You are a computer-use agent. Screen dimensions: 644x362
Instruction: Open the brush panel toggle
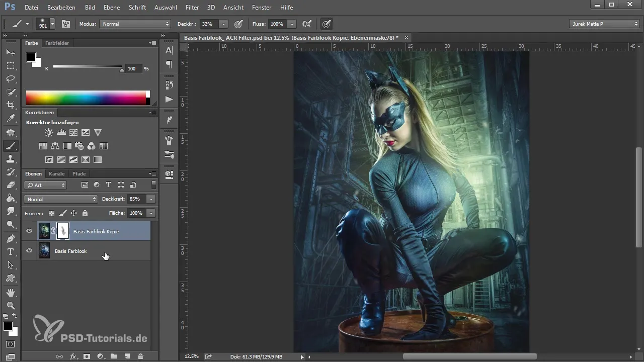coord(66,24)
